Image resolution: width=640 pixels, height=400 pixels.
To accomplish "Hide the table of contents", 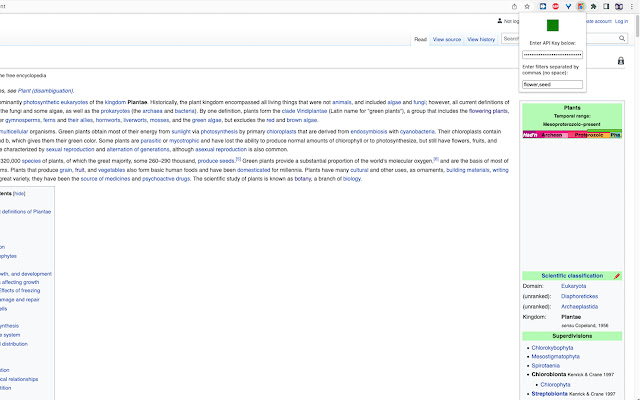I will pos(20,193).
